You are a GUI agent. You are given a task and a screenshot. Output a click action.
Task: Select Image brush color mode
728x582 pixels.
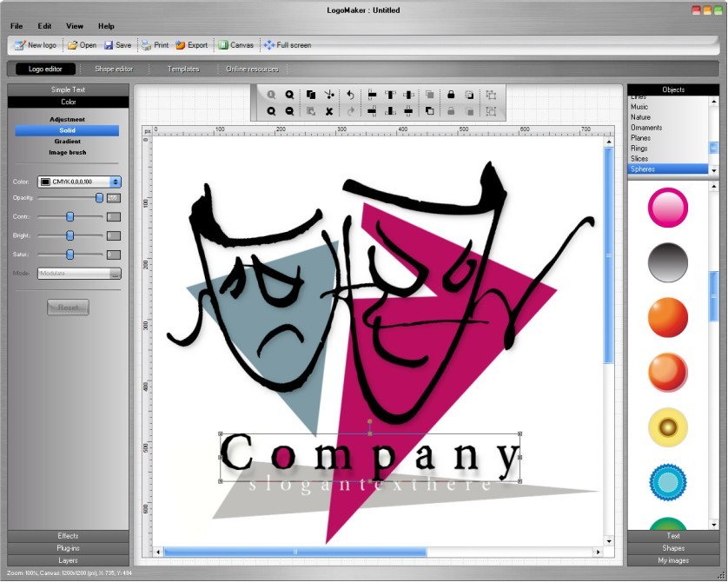[x=67, y=152]
